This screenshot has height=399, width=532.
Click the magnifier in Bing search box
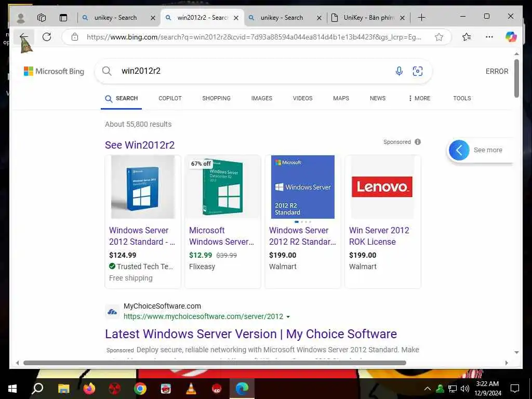[107, 71]
